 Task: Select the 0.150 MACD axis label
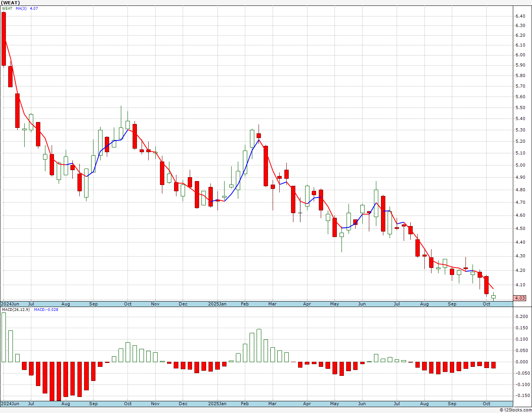point(521,328)
